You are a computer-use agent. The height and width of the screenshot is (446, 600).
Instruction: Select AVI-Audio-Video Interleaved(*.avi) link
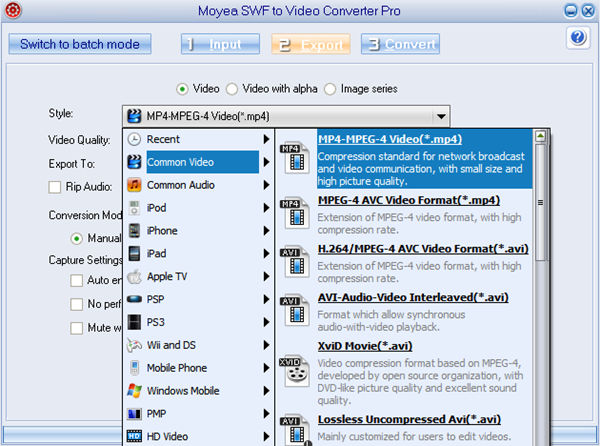[413, 298]
